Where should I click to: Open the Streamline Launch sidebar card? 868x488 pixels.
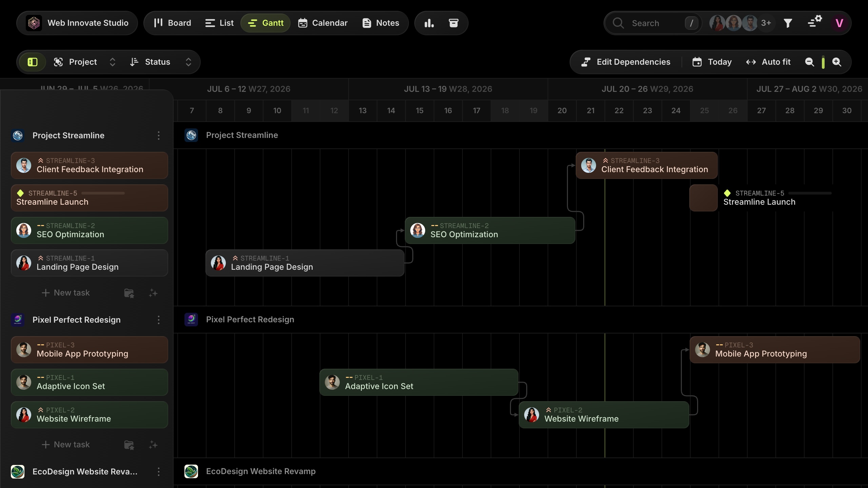[x=90, y=198]
